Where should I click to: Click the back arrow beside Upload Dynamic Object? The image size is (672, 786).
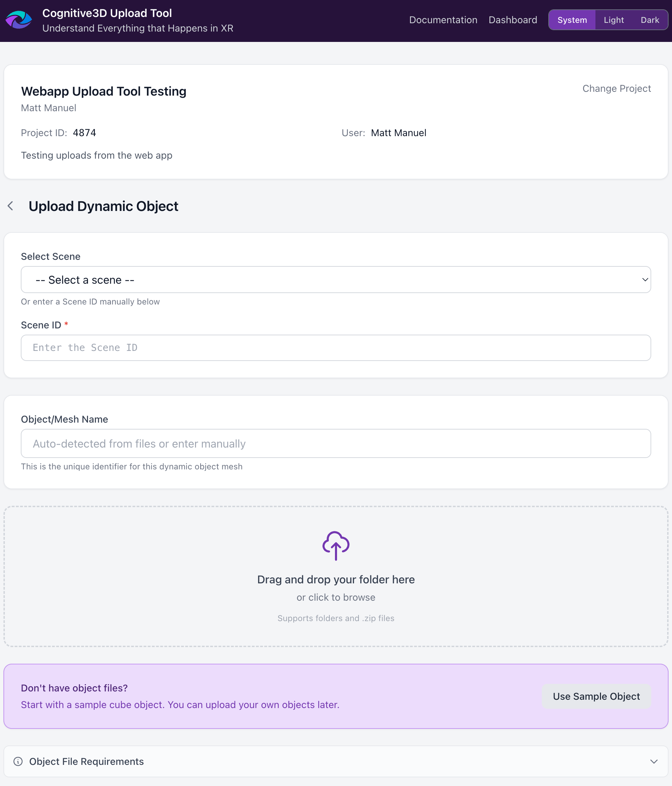pyautogui.click(x=10, y=206)
